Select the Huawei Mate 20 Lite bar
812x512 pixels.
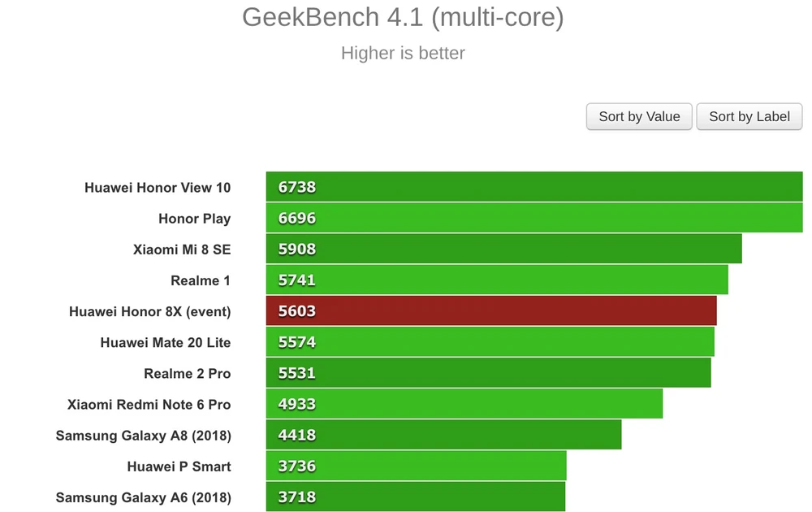[490, 342]
